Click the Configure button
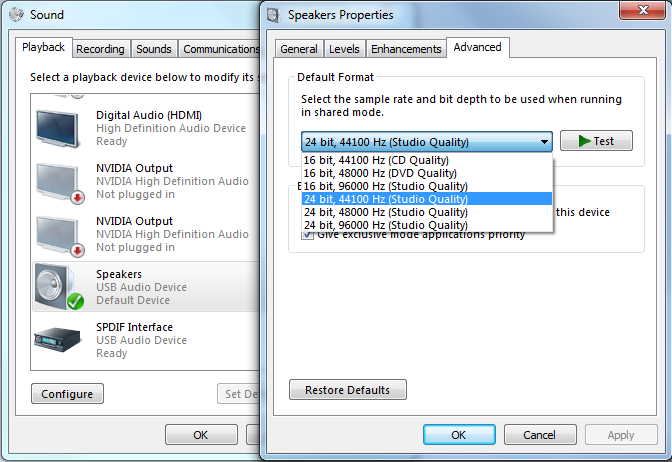Viewport: 672px width, 462px height. pos(67,394)
